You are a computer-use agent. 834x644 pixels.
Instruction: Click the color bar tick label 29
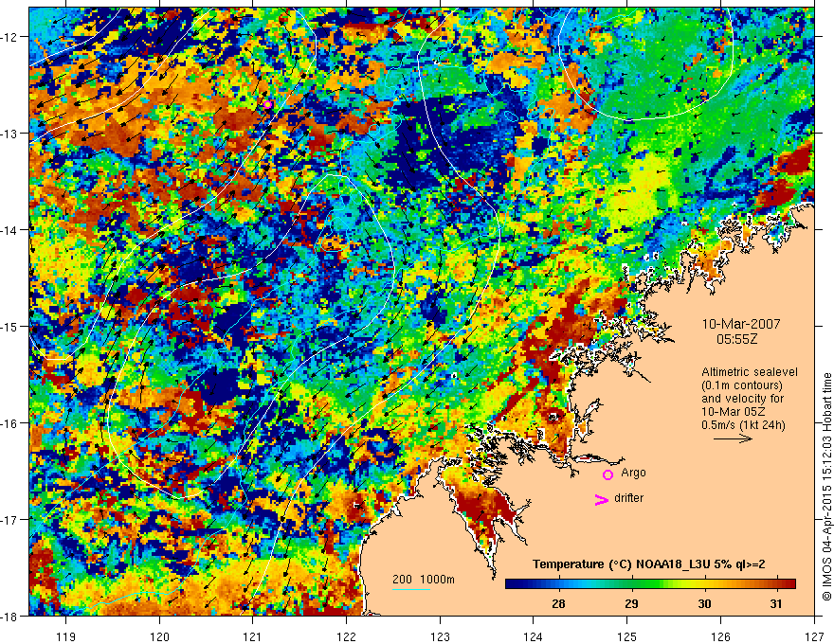click(631, 603)
